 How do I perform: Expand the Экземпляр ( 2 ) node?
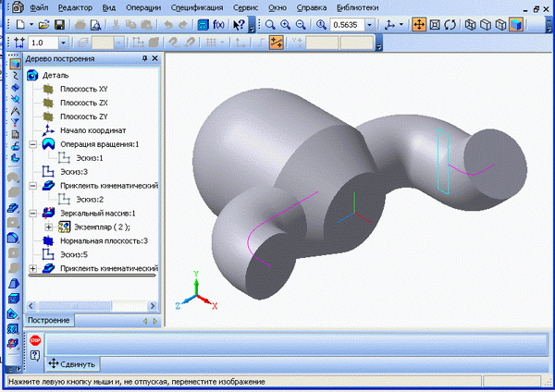coord(48,226)
